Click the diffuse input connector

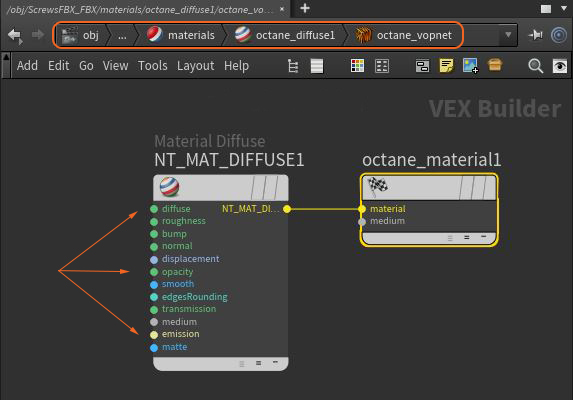coord(154,209)
